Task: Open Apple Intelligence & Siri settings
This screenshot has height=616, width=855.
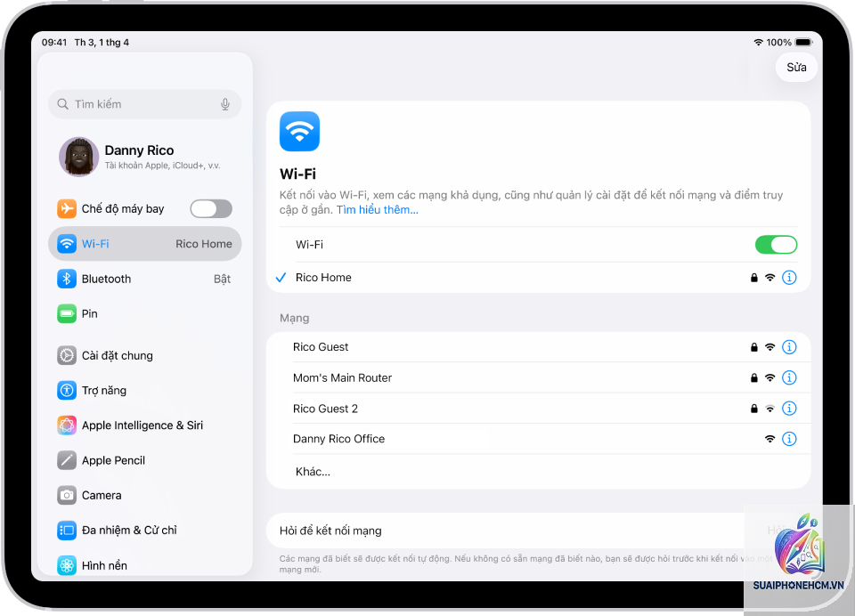Action: 145,426
